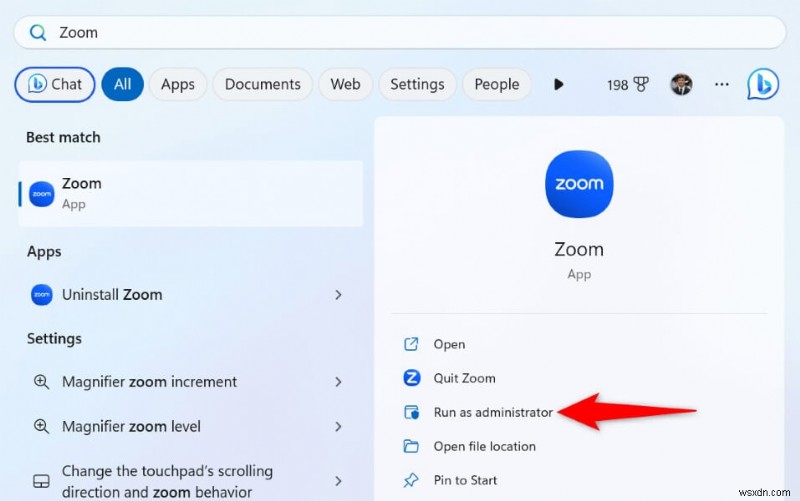Image resolution: width=800 pixels, height=501 pixels.
Task: Click the Settings section heading
Action: (54, 339)
